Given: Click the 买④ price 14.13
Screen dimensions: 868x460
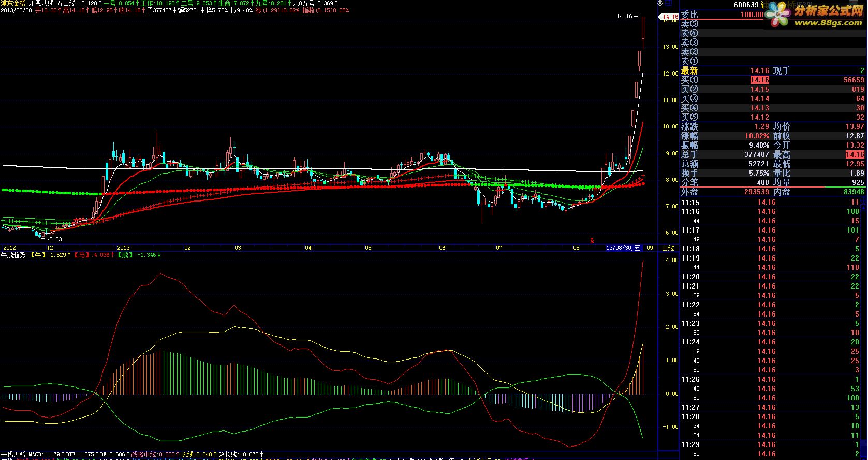Looking at the screenshot, I should point(760,108).
